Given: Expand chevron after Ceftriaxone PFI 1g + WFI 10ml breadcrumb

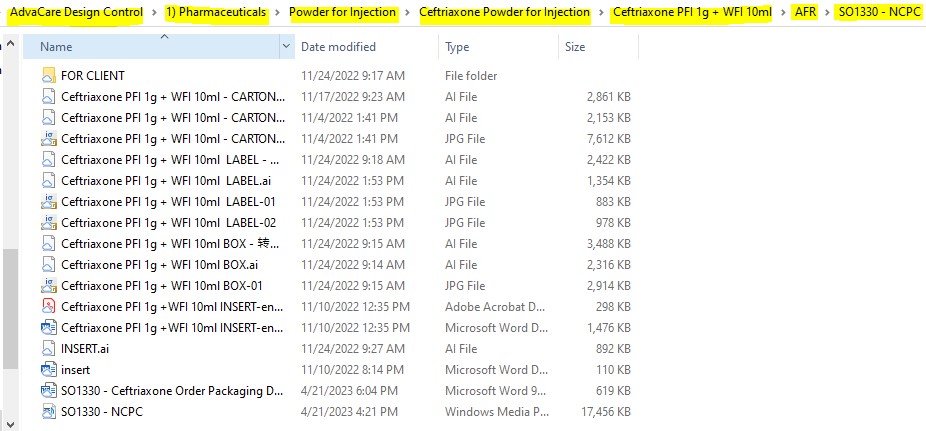Looking at the screenshot, I should pos(783,12).
